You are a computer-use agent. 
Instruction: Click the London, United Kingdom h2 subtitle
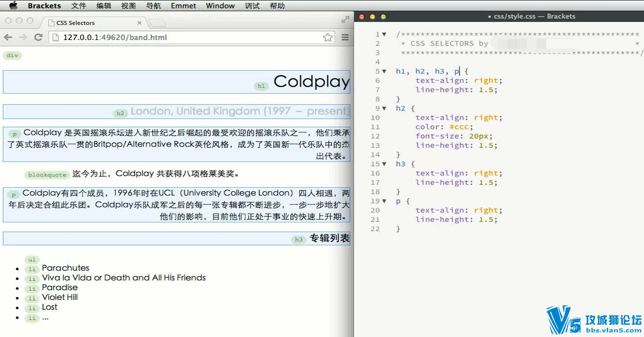(240, 111)
